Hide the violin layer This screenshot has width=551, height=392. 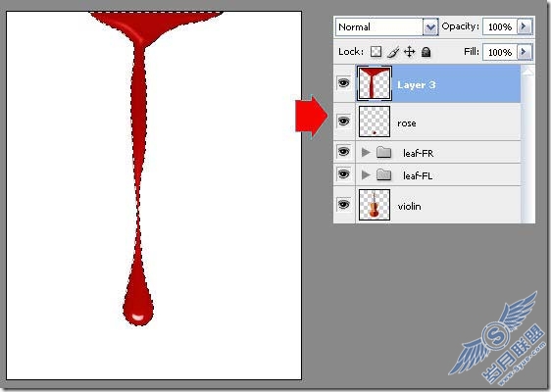click(344, 204)
